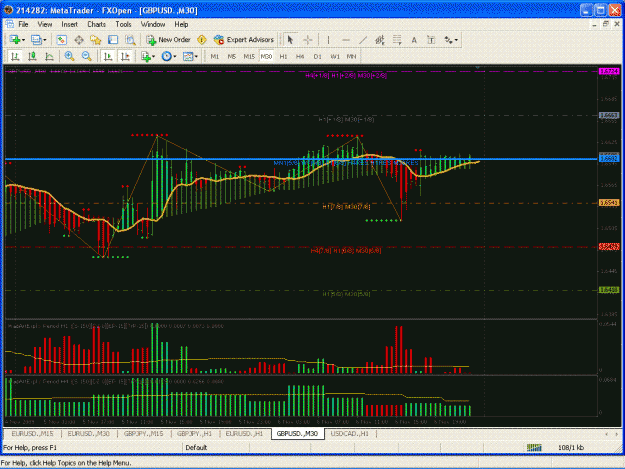This screenshot has width=625, height=469.
Task: Click the blue current price label
Action: [x=609, y=159]
